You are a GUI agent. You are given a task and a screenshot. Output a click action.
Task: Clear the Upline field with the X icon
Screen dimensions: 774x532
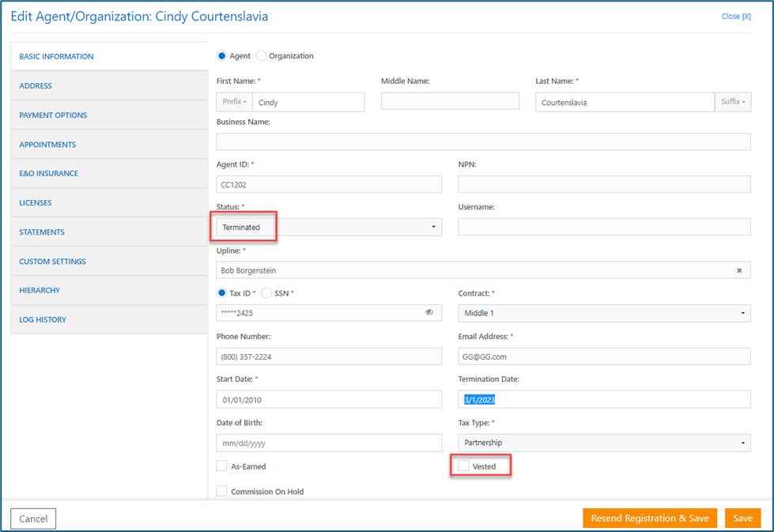[x=739, y=270]
